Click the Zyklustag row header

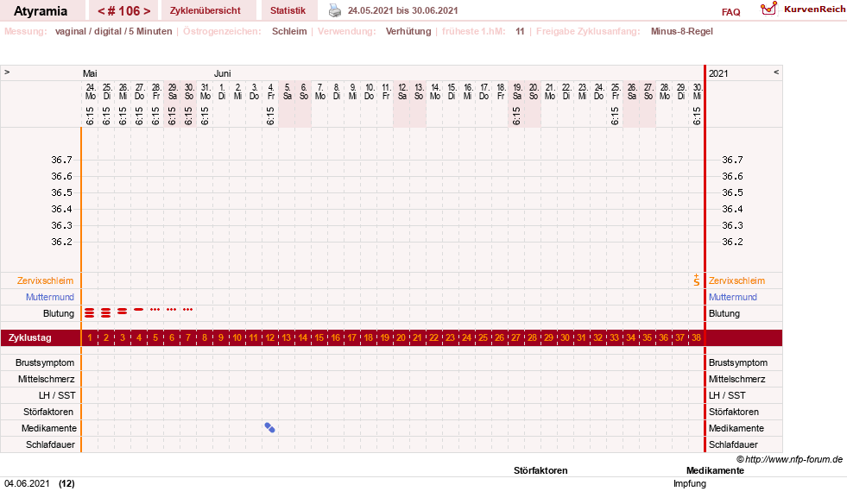[x=30, y=337]
